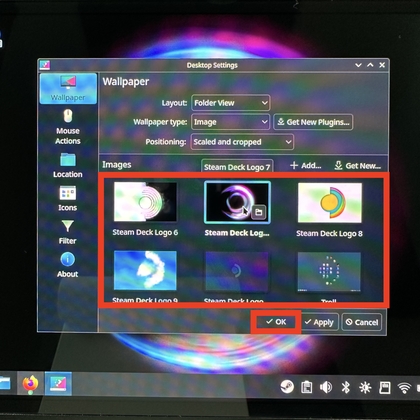
Task: Open containing folder icon on selected wallpaper
Action: pyautogui.click(x=259, y=212)
